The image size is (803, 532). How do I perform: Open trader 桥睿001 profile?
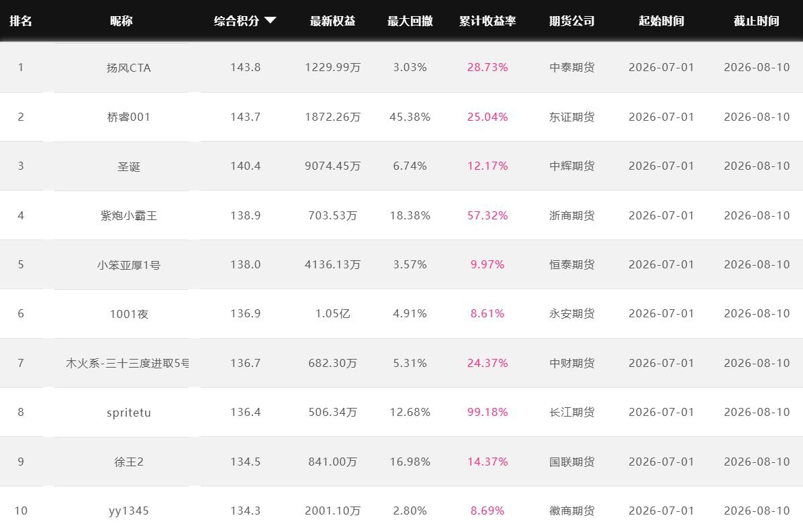coord(128,117)
